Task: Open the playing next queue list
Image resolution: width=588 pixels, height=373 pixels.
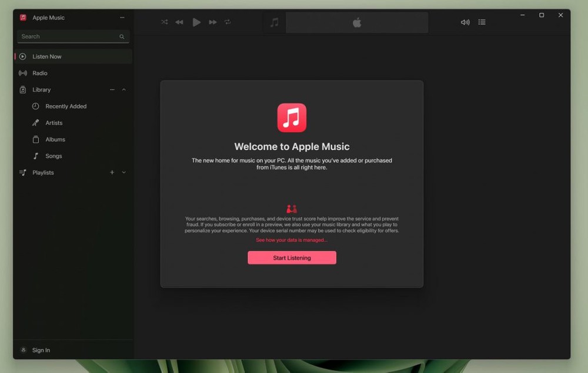Action: click(482, 22)
